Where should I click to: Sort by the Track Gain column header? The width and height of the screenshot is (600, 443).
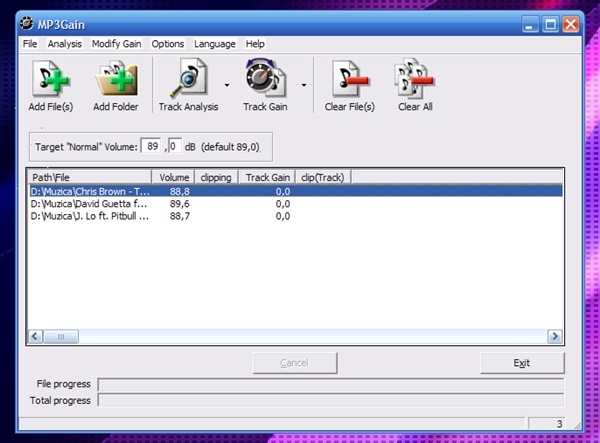click(x=267, y=178)
